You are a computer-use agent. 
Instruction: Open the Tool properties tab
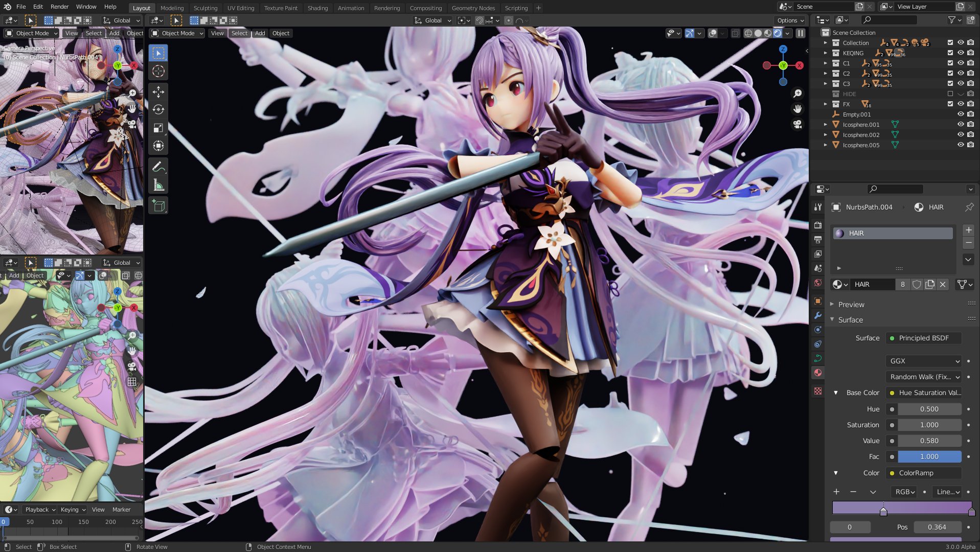[x=818, y=207]
